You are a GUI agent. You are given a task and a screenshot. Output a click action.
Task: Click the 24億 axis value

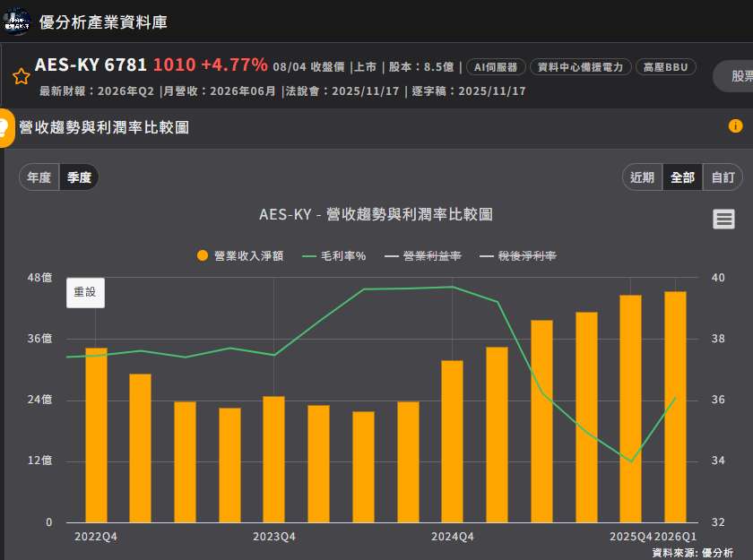(39, 400)
